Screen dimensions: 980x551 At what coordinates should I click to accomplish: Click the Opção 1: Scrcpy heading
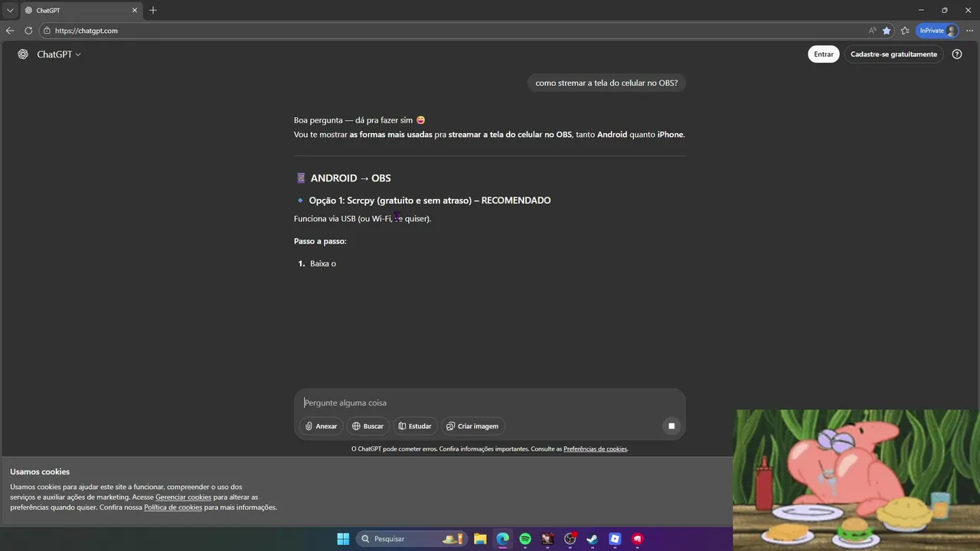coord(430,201)
